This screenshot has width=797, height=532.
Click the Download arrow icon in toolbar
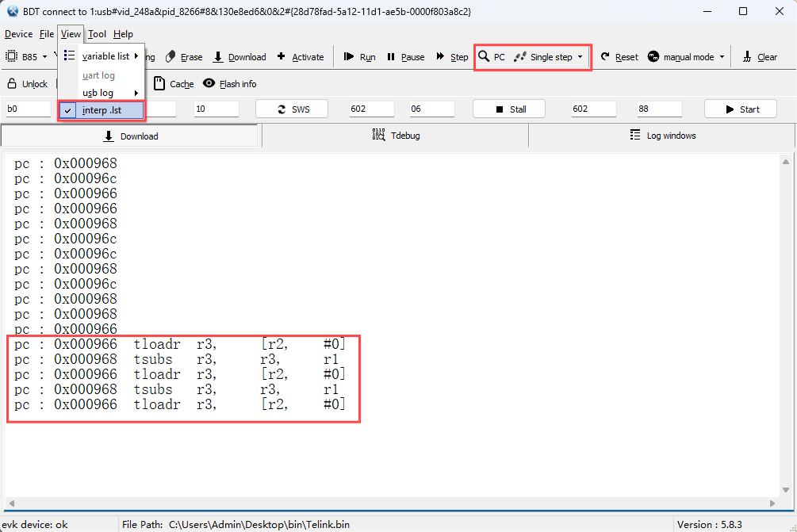click(x=218, y=57)
